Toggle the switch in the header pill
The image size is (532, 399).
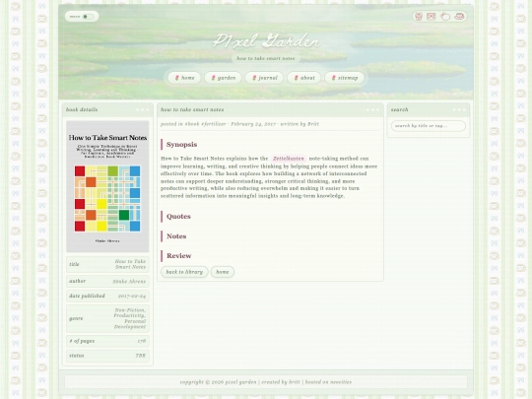pos(88,17)
